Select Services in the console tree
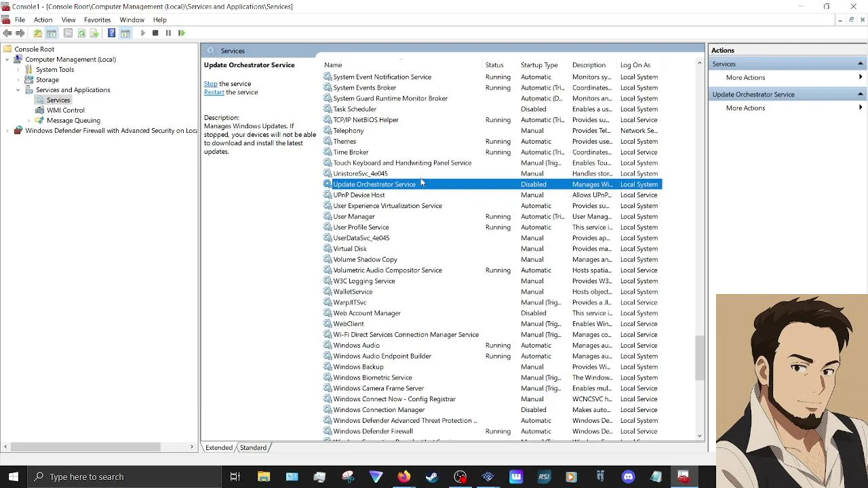Viewport: 868px width, 488px height. tap(58, 100)
